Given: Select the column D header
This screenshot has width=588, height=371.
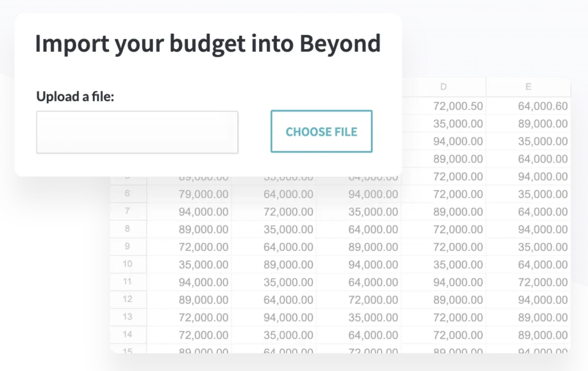Looking at the screenshot, I should coord(443,87).
